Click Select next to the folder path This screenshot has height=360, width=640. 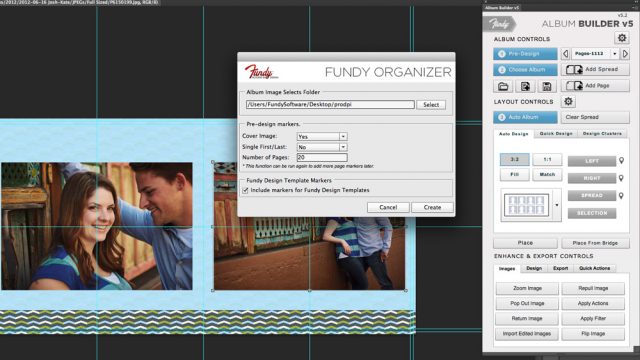click(431, 105)
